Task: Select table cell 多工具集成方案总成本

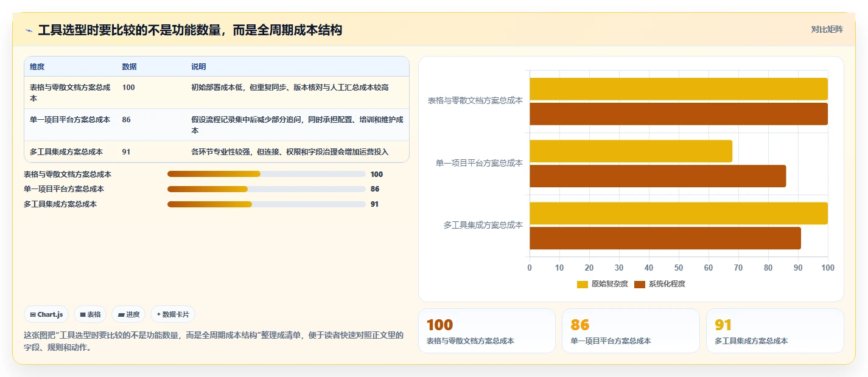Action: point(66,152)
